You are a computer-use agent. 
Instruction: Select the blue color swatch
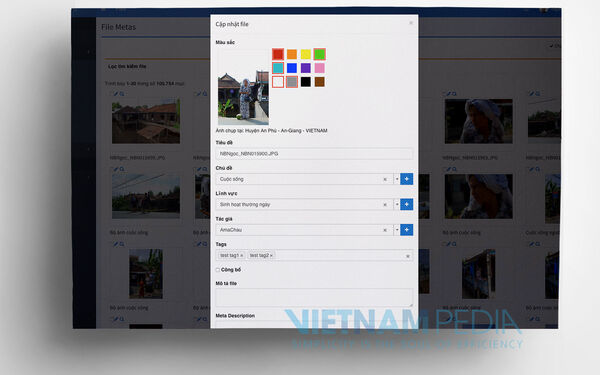tap(292, 68)
